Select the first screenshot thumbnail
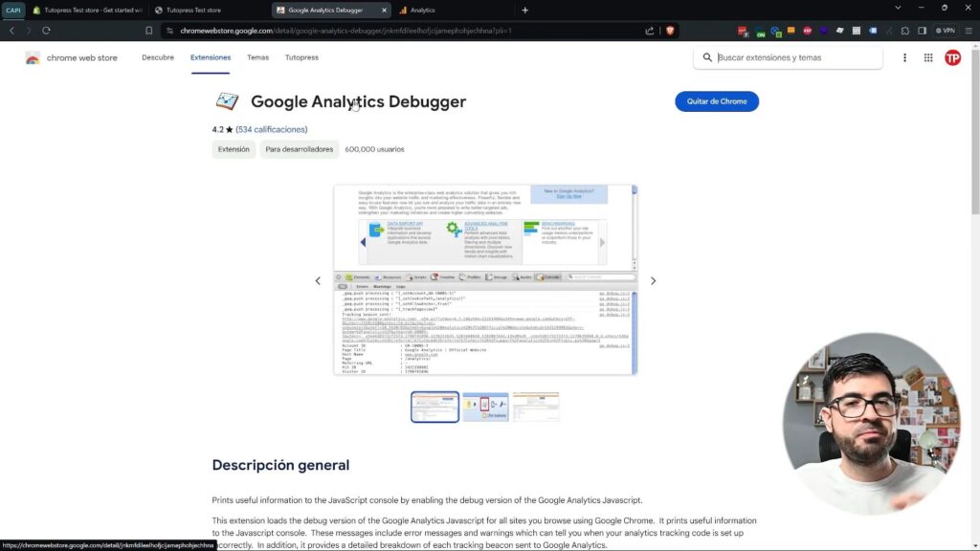Screen dimensions: 980x551 pos(435,407)
